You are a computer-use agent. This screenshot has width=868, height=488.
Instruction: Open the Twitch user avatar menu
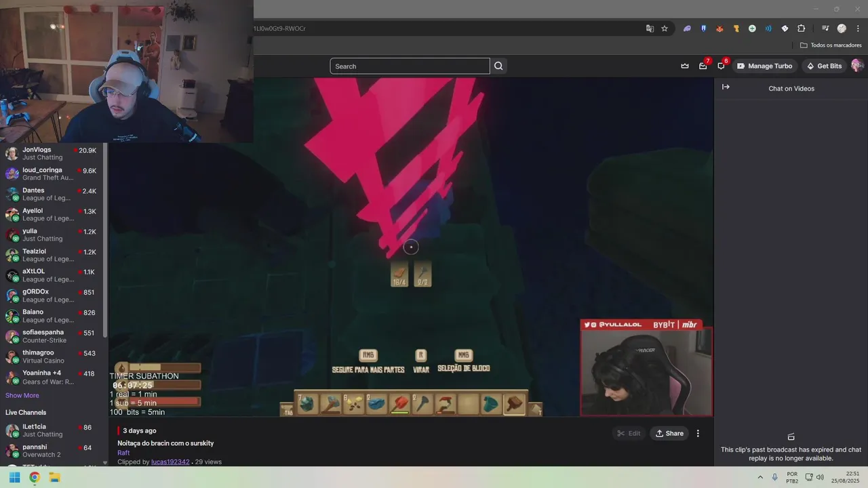[x=857, y=66]
